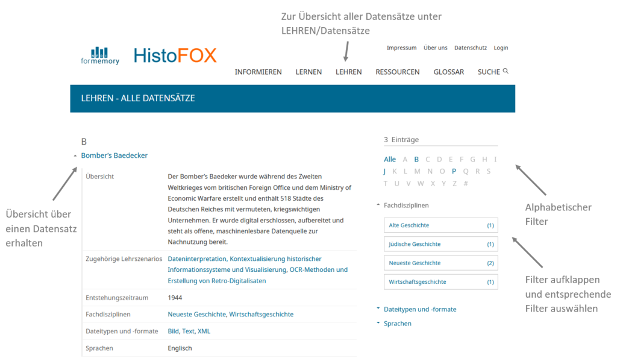Image resolution: width=617 pixels, height=364 pixels.
Task: Toggle the Neueste Geschichte filter
Action: click(x=440, y=263)
